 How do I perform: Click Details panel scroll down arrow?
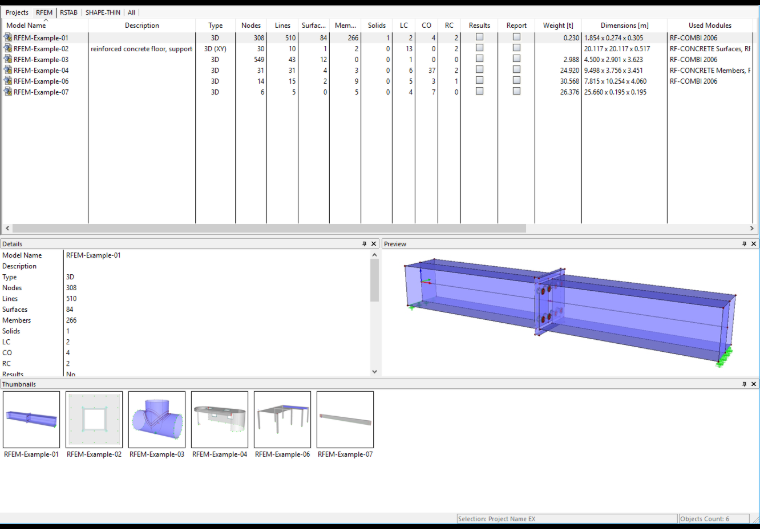[374, 372]
